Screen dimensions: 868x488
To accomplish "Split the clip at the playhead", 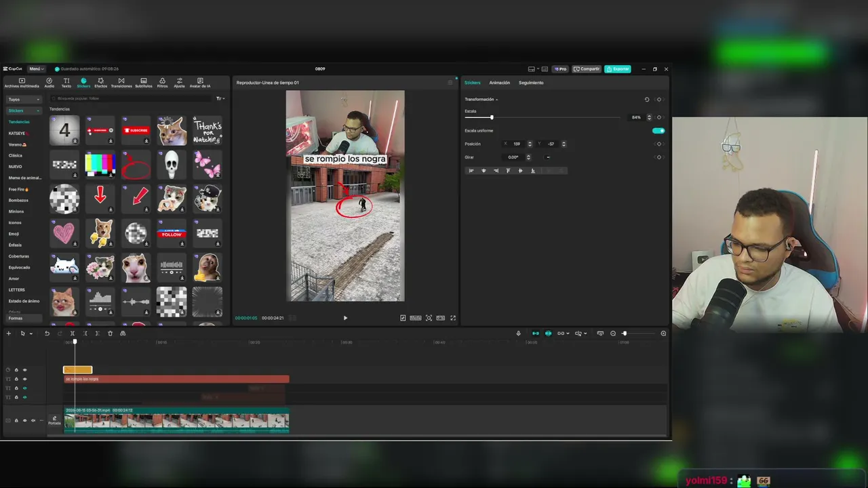I will click(73, 333).
